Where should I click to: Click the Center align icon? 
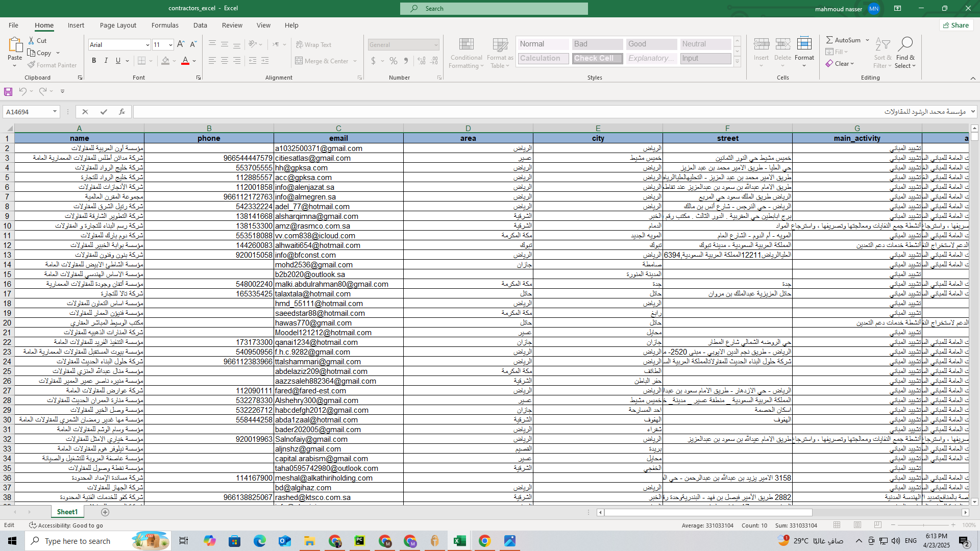click(225, 61)
